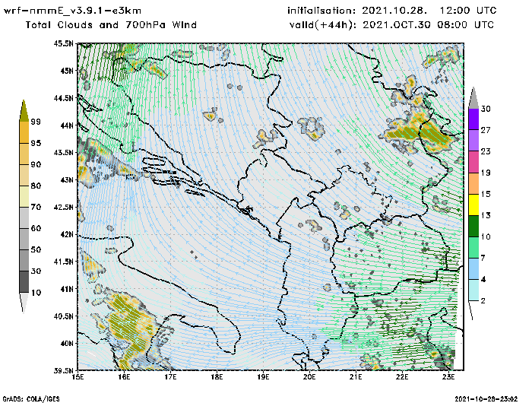The width and height of the screenshot is (532, 403).
Task: Select the 10–30 dark gray cloud swatch
Action: pos(24,282)
